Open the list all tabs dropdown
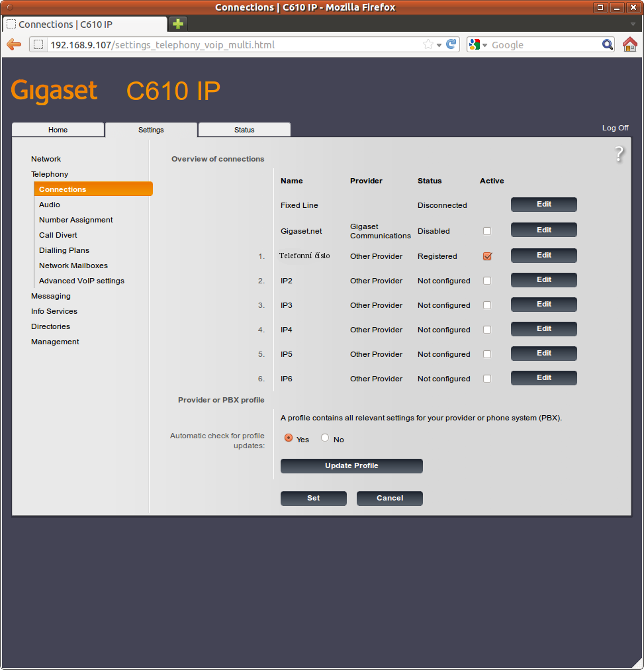The height and width of the screenshot is (670, 644). [633, 24]
